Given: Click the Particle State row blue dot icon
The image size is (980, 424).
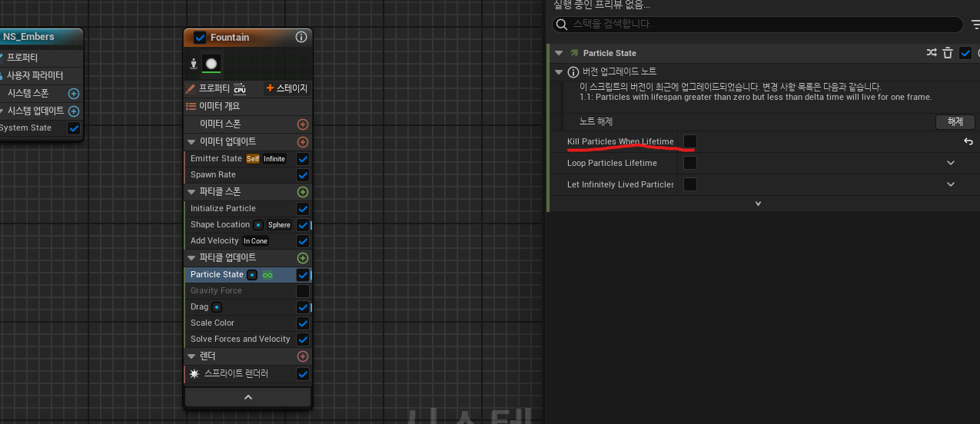Looking at the screenshot, I should pyautogui.click(x=252, y=275).
